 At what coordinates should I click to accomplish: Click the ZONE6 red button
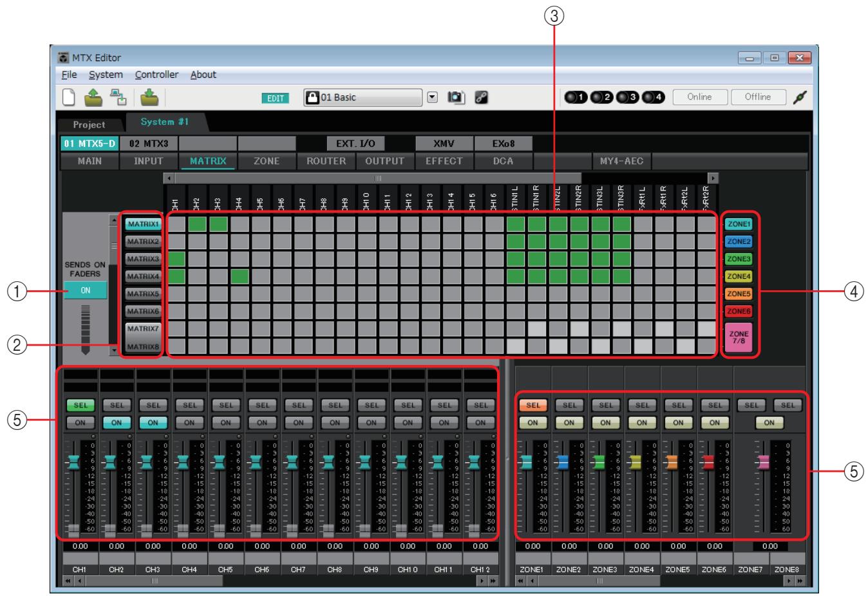pos(739,311)
